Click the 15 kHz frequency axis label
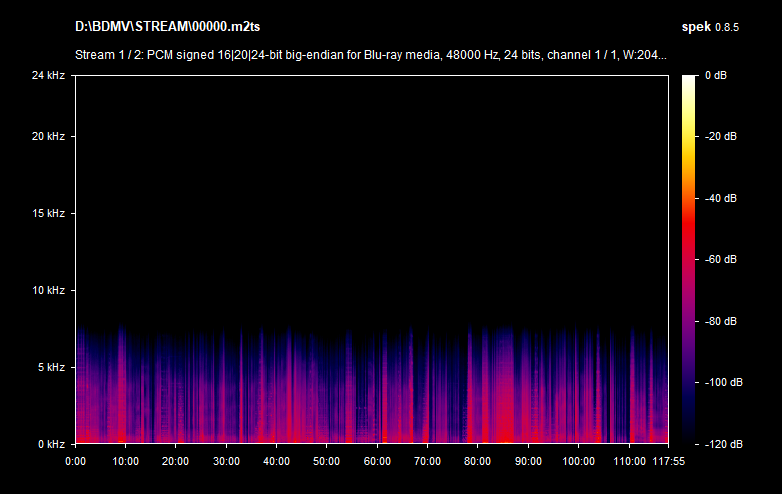 (49, 213)
